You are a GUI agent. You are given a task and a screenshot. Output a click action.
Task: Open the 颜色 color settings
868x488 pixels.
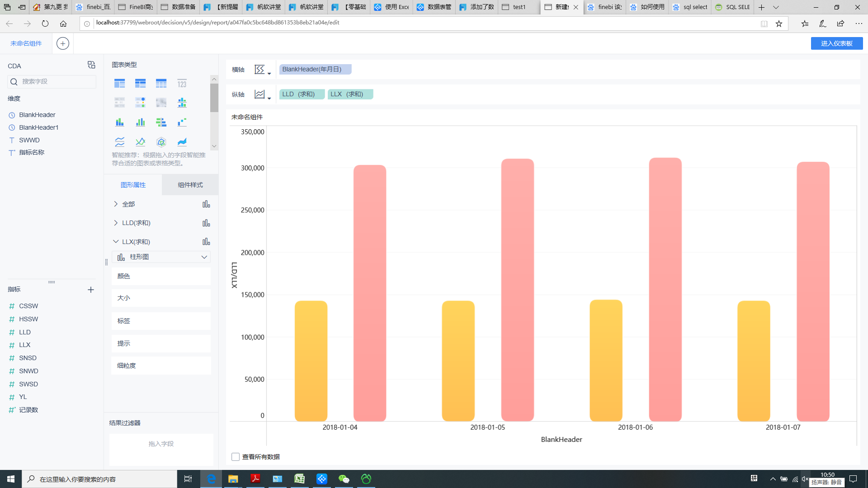tap(161, 276)
